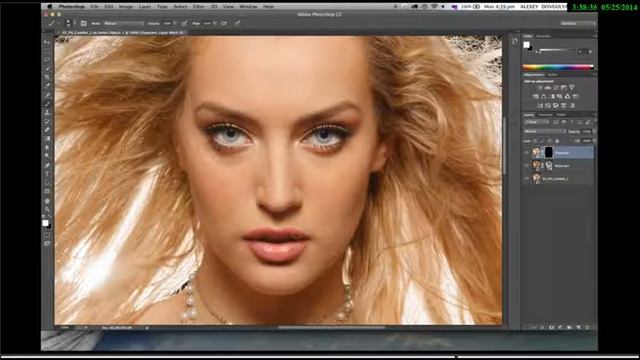
Task: Open the Apple menu
Action: point(50,7)
